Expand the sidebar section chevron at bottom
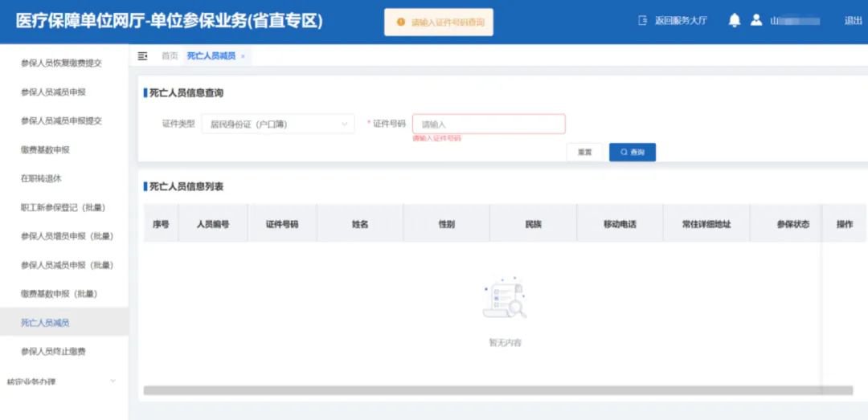 113,381
